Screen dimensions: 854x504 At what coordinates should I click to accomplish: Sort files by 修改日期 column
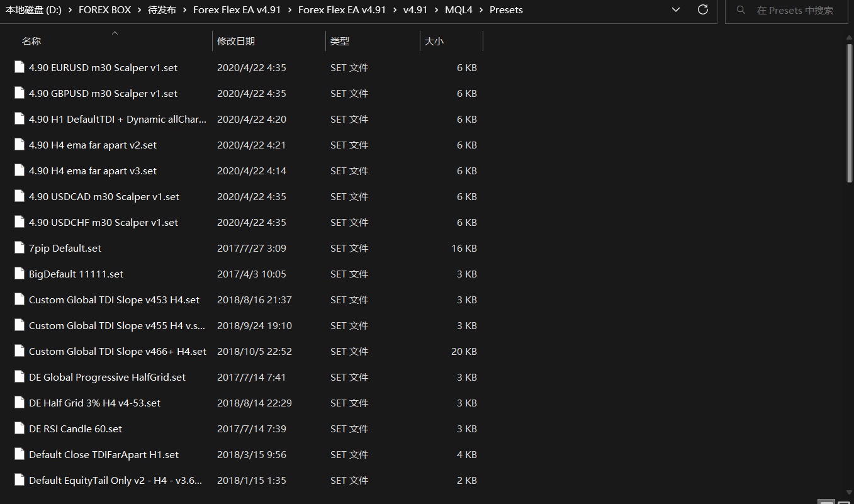(236, 42)
